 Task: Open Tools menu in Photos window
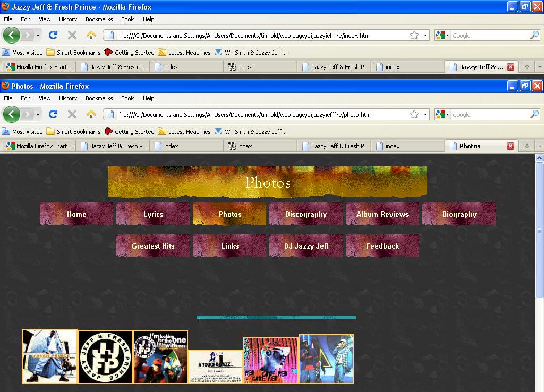[128, 98]
